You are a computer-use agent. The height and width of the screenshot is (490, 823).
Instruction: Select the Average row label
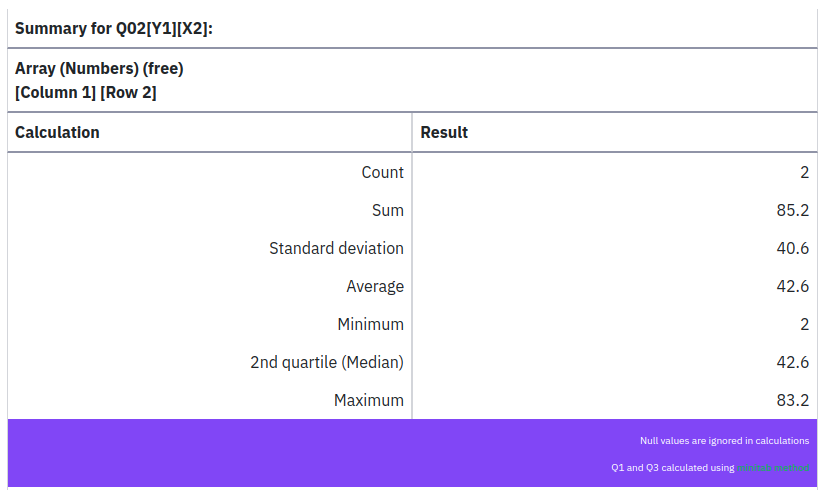[x=375, y=286]
